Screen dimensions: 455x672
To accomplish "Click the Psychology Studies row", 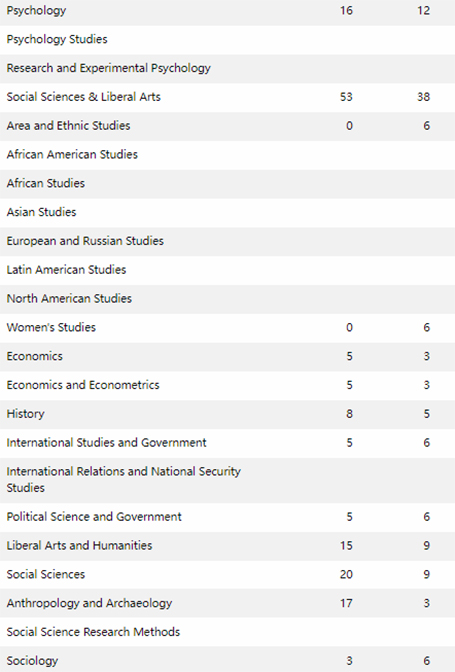I will pyautogui.click(x=228, y=39).
